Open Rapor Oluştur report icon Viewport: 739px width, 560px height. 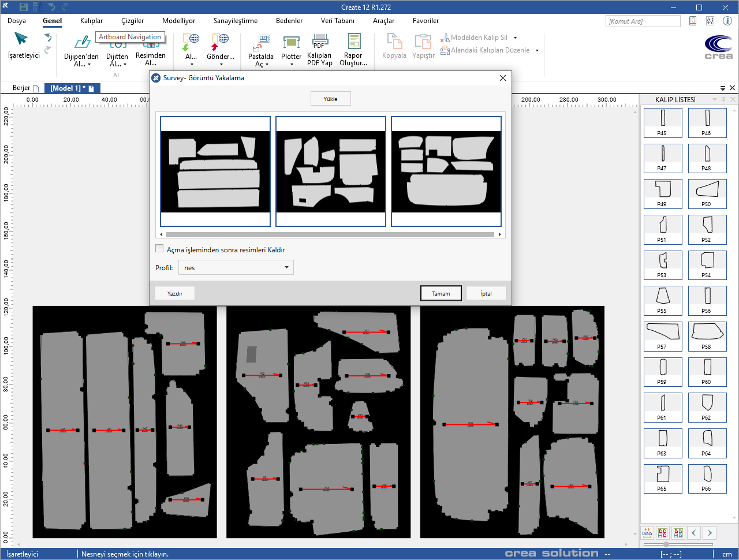(353, 42)
